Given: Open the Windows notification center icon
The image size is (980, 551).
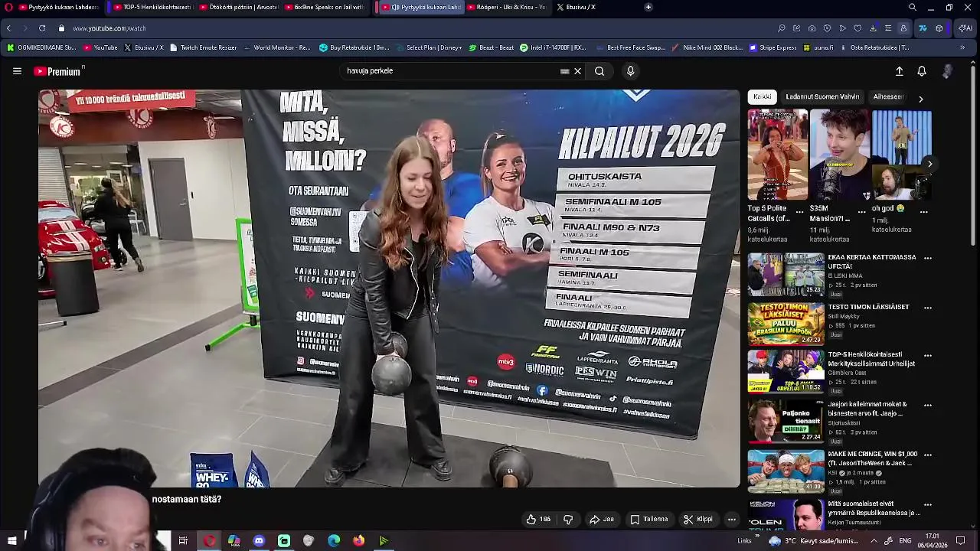Looking at the screenshot, I should click(x=961, y=541).
